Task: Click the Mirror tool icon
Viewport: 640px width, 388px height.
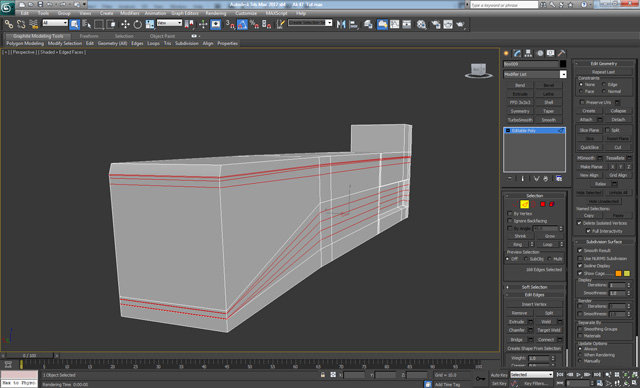Action: [x=341, y=24]
